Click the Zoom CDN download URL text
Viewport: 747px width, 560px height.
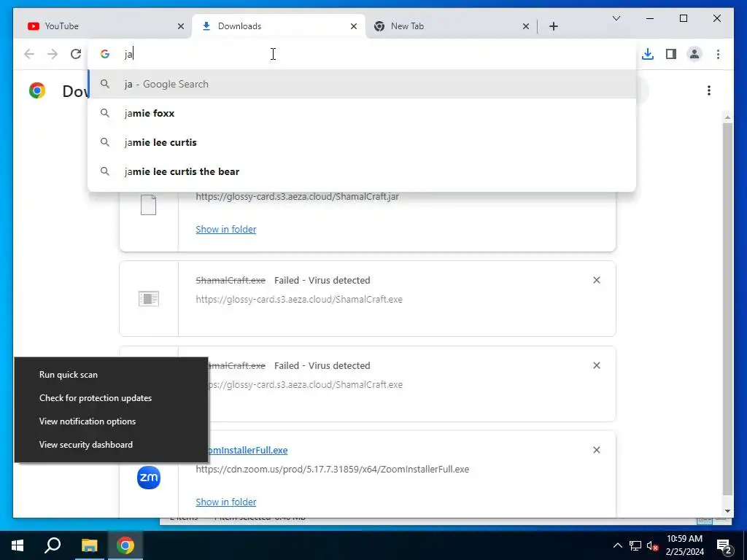pos(332,469)
